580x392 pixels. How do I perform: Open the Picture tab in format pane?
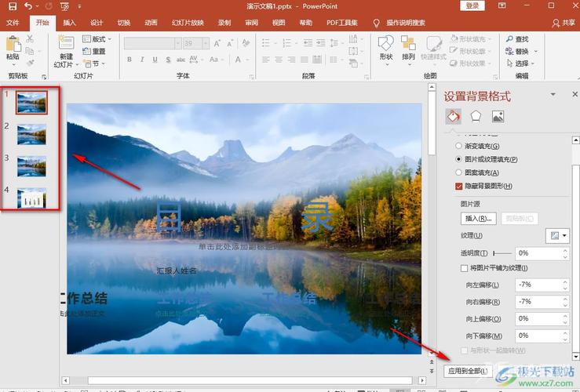pos(498,116)
